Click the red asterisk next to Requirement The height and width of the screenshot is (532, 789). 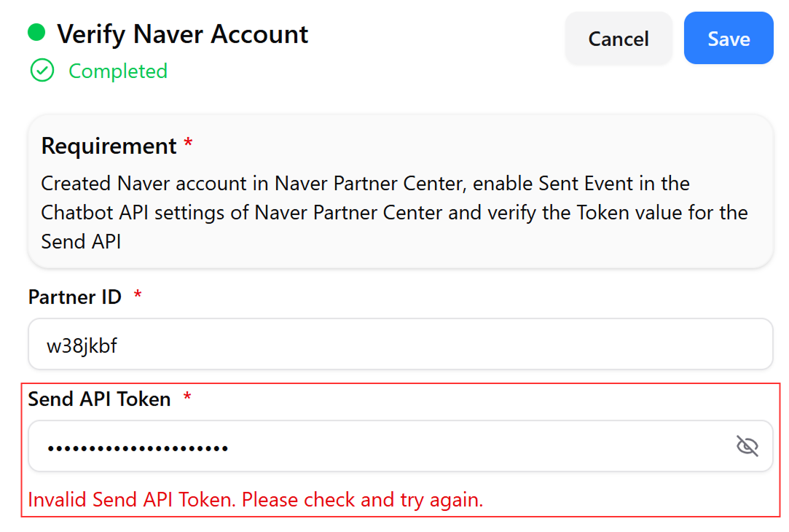click(188, 143)
